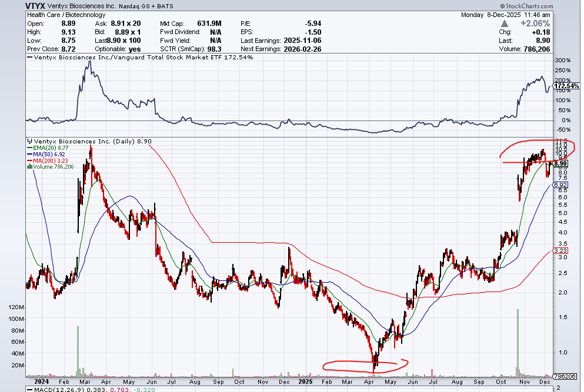Screen dimensions: 584x392
Task: Click the candlestick icon beside the daily price legend
Action: (30, 142)
